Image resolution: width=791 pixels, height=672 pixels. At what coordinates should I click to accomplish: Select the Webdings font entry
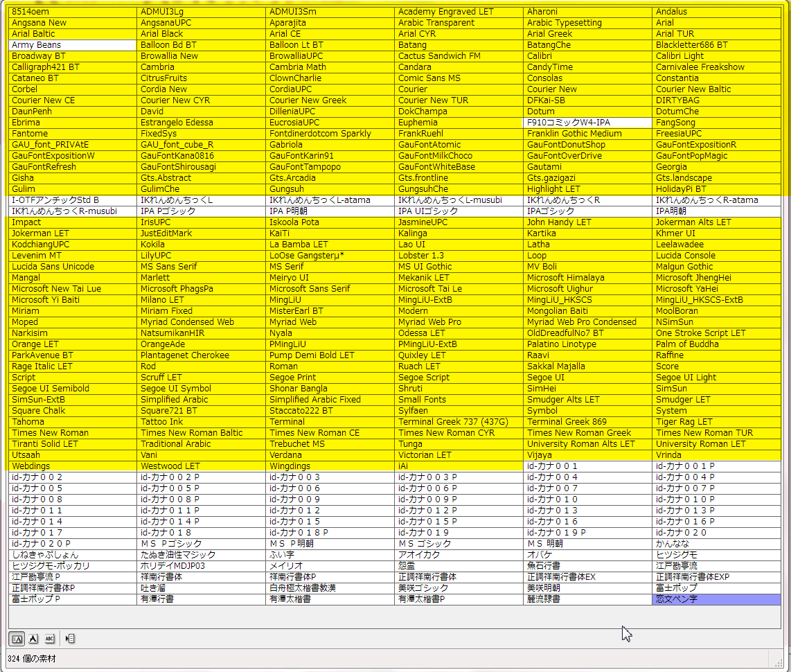pyautogui.click(x=73, y=467)
